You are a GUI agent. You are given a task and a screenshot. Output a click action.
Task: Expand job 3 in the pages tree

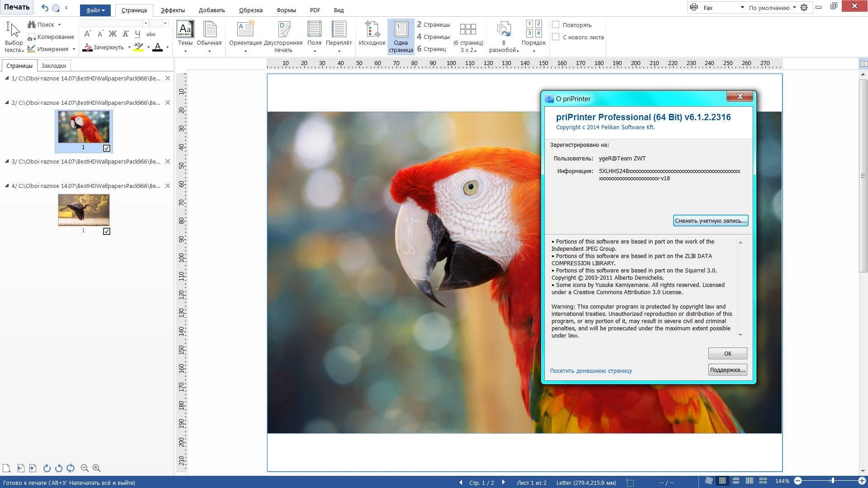7,161
